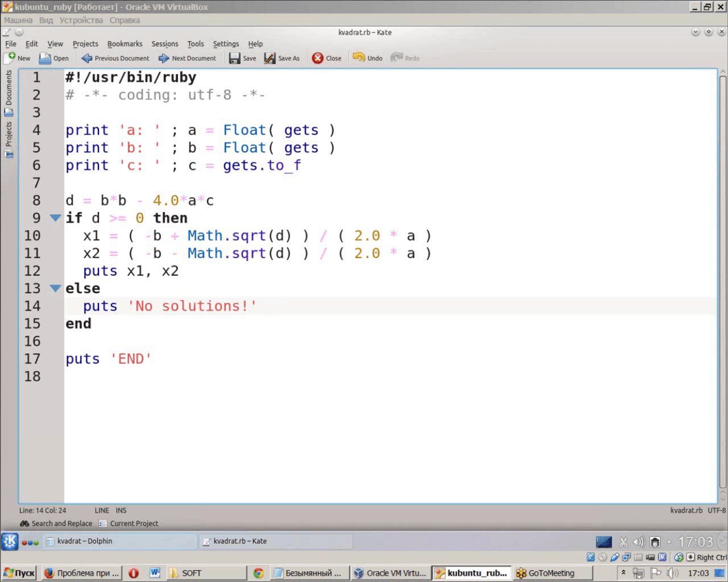Image resolution: width=728 pixels, height=582 pixels.
Task: Click the VirtualBox optical disk status icon
Action: pyautogui.click(x=602, y=557)
